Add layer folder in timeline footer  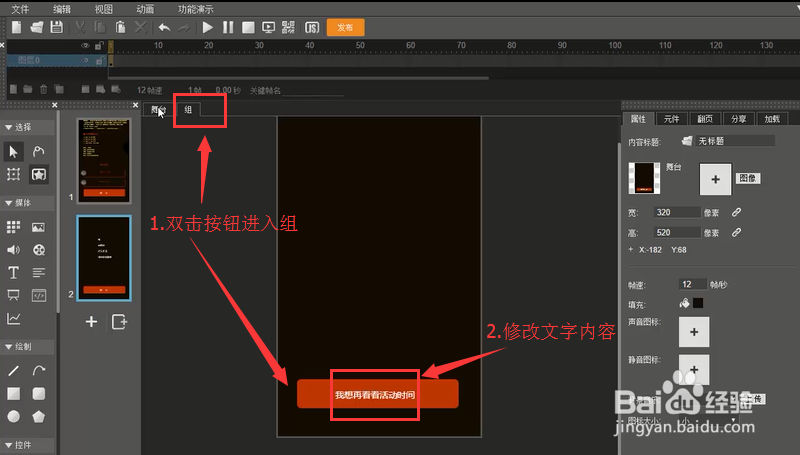pos(28,89)
